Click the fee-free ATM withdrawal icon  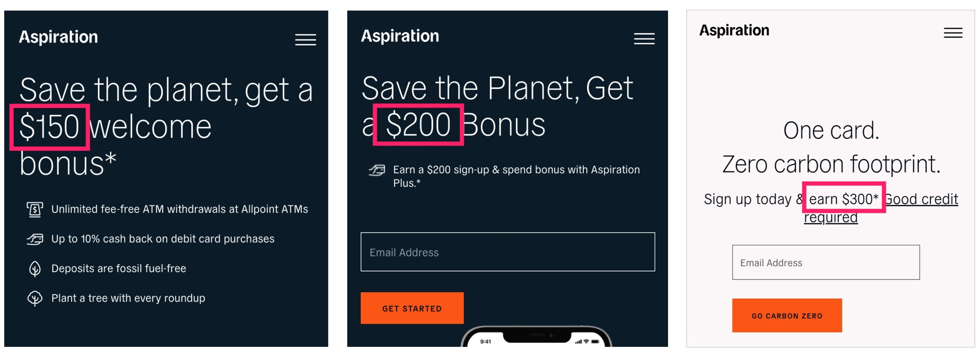(35, 209)
